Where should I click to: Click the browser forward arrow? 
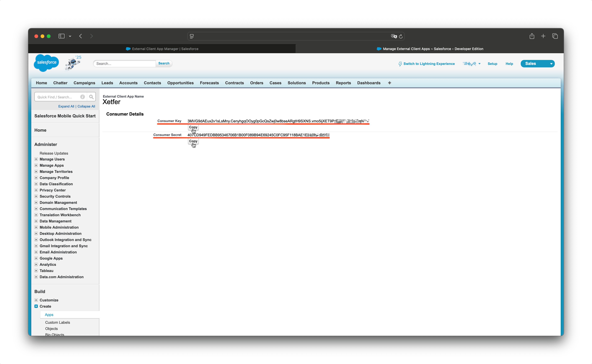92,36
